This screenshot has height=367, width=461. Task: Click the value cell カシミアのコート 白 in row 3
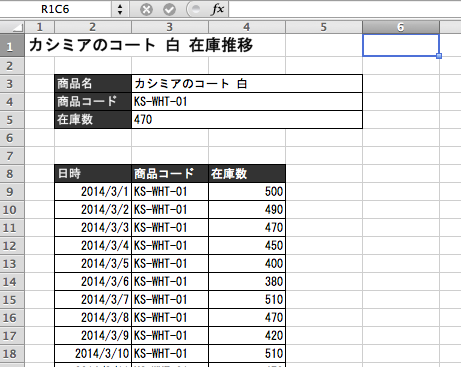(x=247, y=84)
